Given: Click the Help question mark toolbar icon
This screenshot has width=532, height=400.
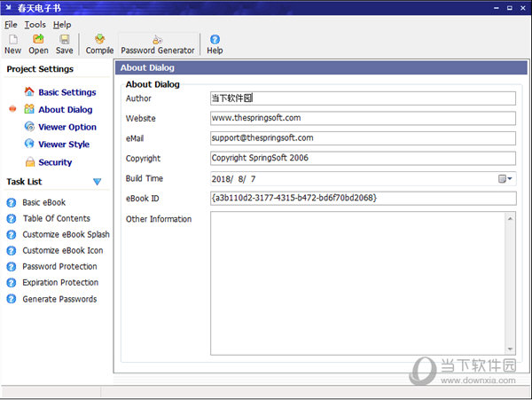Looking at the screenshot, I should [x=215, y=39].
